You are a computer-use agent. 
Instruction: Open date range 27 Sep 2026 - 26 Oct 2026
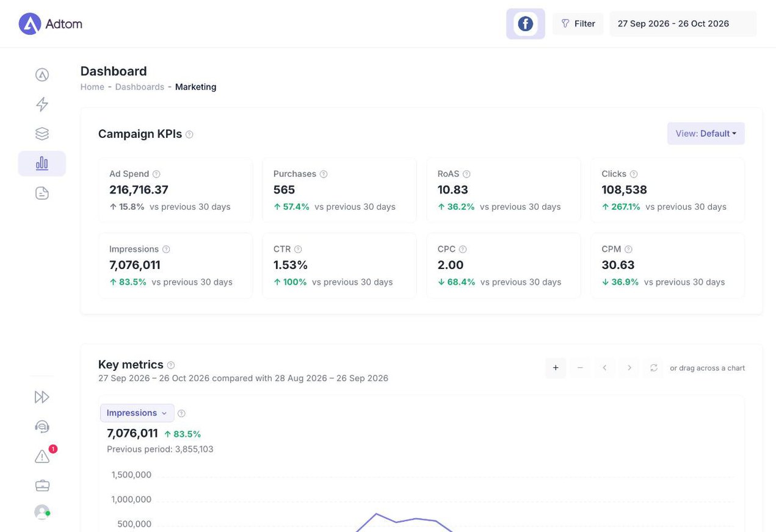pyautogui.click(x=683, y=24)
